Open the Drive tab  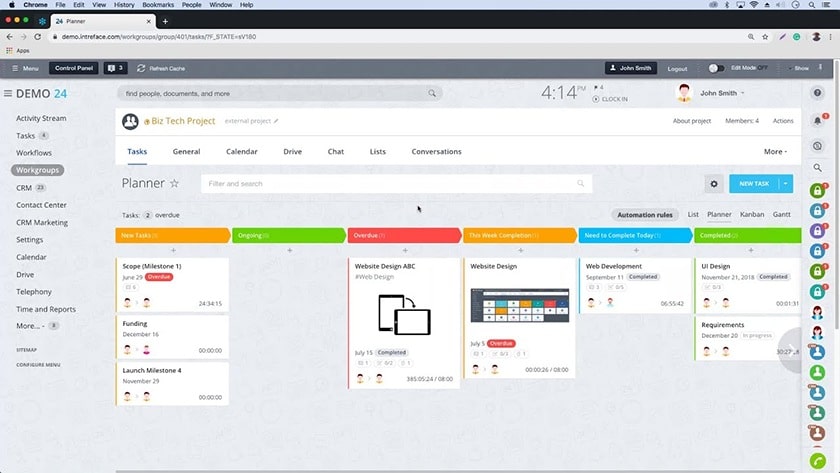click(x=292, y=152)
